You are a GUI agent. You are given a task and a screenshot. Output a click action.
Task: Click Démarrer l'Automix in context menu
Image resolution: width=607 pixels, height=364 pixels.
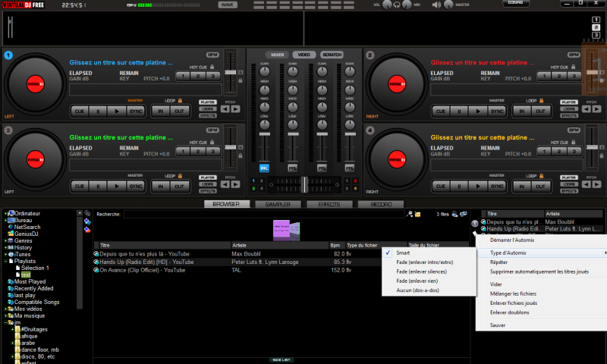point(513,240)
